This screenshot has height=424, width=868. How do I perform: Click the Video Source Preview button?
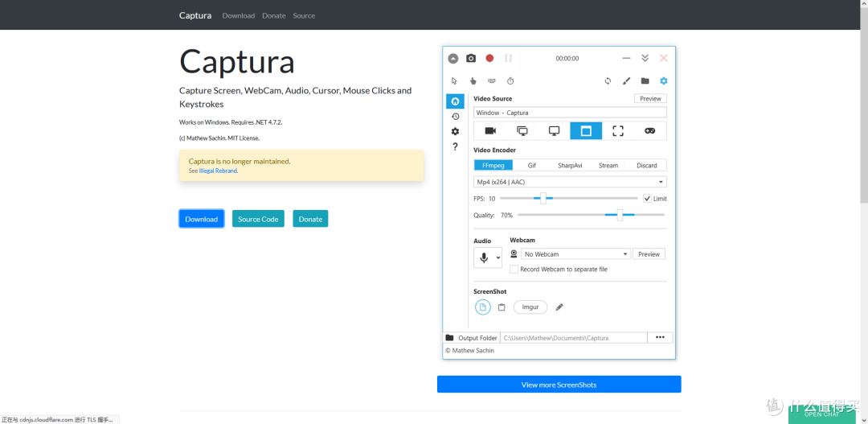(x=650, y=99)
